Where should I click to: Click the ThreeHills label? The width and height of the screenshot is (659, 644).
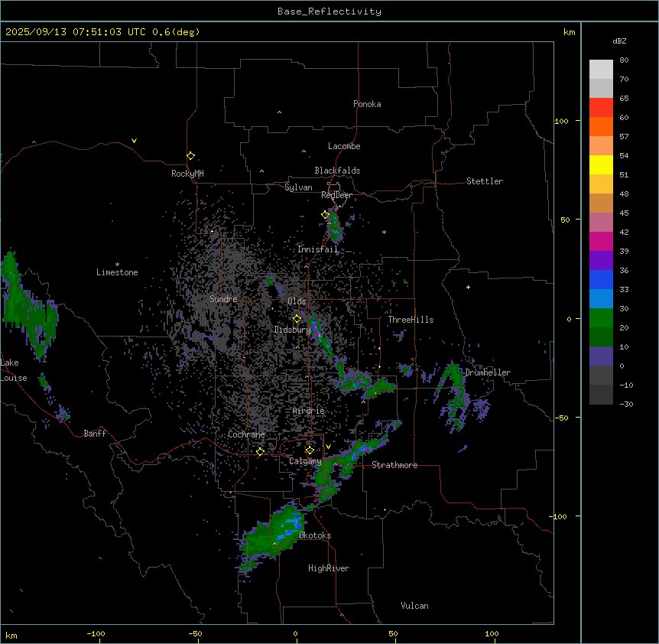point(411,320)
